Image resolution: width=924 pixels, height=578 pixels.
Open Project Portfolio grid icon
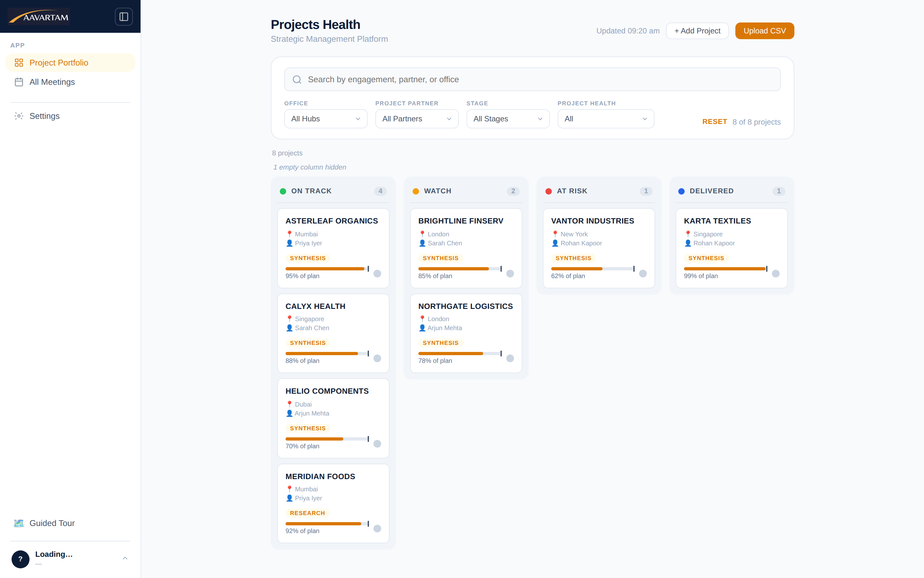(x=19, y=63)
